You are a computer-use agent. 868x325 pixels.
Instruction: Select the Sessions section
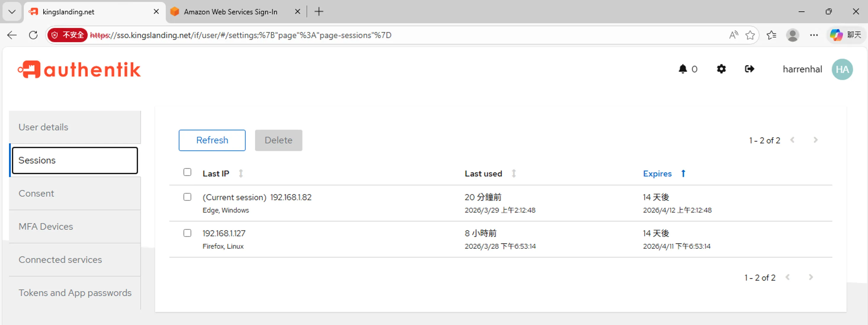[75, 160]
